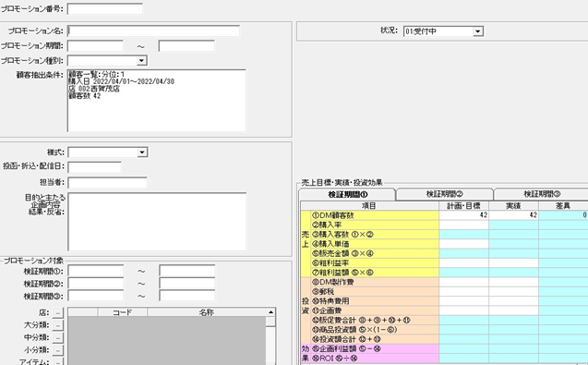Click the 目的と主たる企画内容 text area

pos(157,222)
